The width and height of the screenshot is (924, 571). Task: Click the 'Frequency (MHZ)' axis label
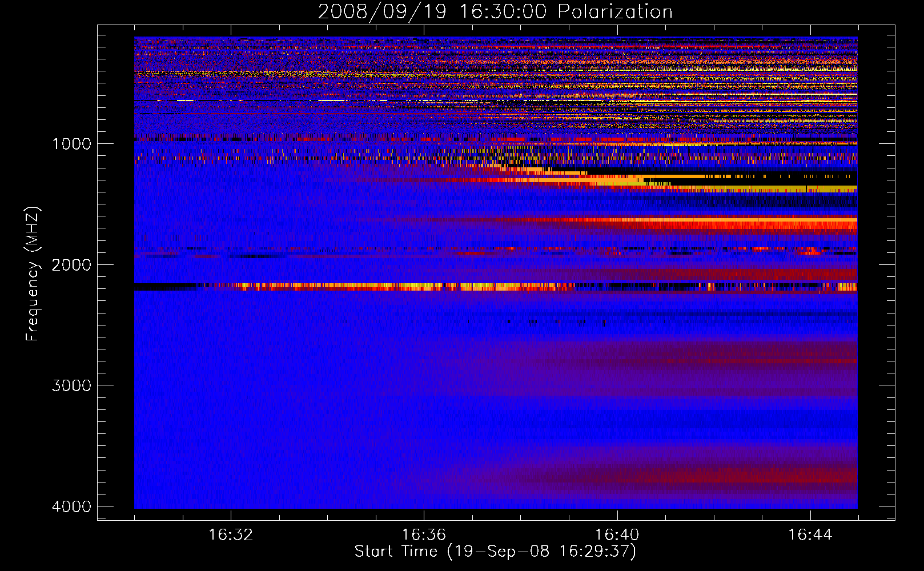coord(33,274)
